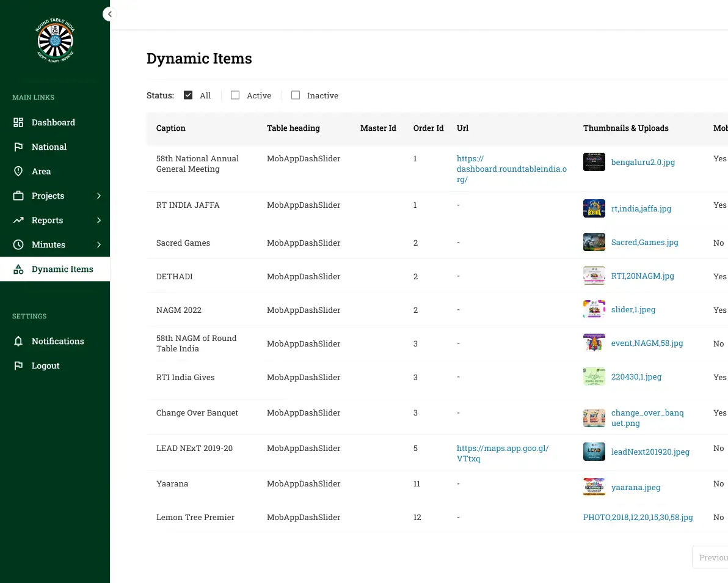728x583 pixels.
Task: Select Dynamic Items in sidebar
Action: point(55,269)
